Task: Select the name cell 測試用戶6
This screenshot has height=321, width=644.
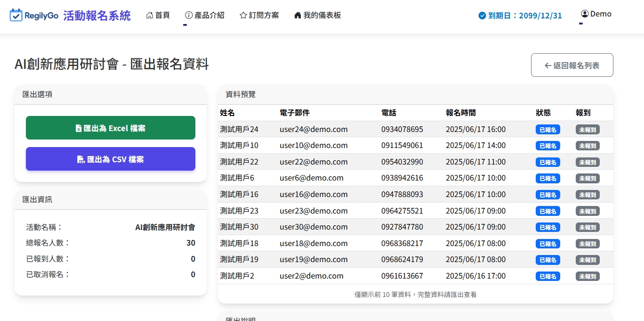Action: 237,178
